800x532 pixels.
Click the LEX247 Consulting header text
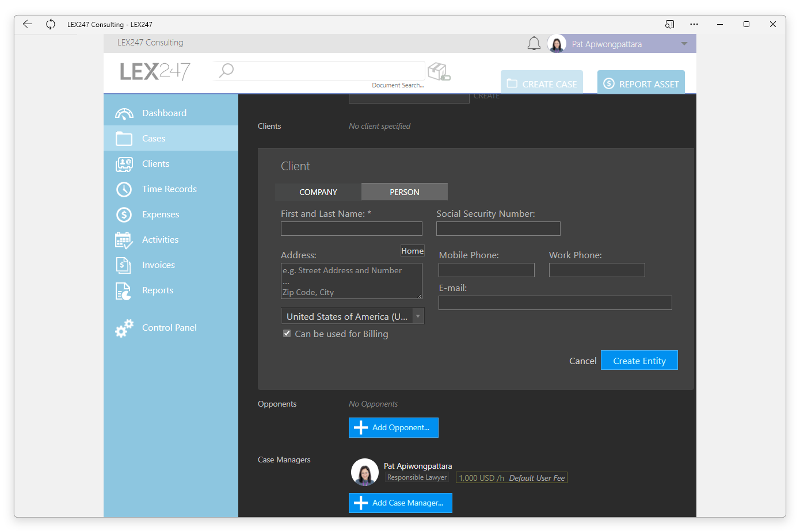(x=150, y=43)
